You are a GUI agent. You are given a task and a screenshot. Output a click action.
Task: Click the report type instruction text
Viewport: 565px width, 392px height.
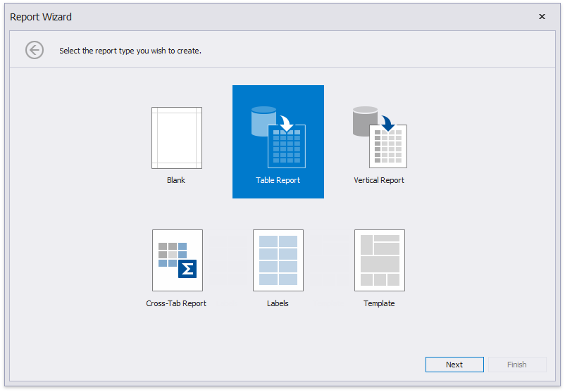tap(130, 51)
